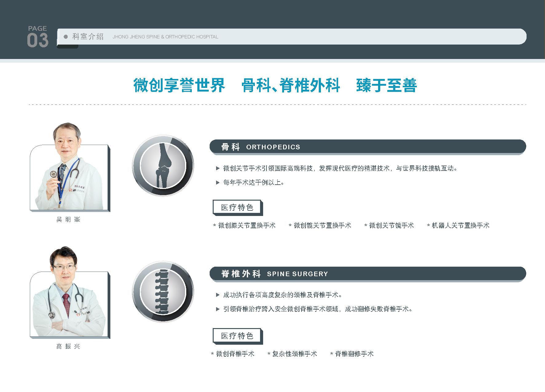
Task: Select the arrow marker before 成功执行各项高度复杂 text
Action: point(217,294)
